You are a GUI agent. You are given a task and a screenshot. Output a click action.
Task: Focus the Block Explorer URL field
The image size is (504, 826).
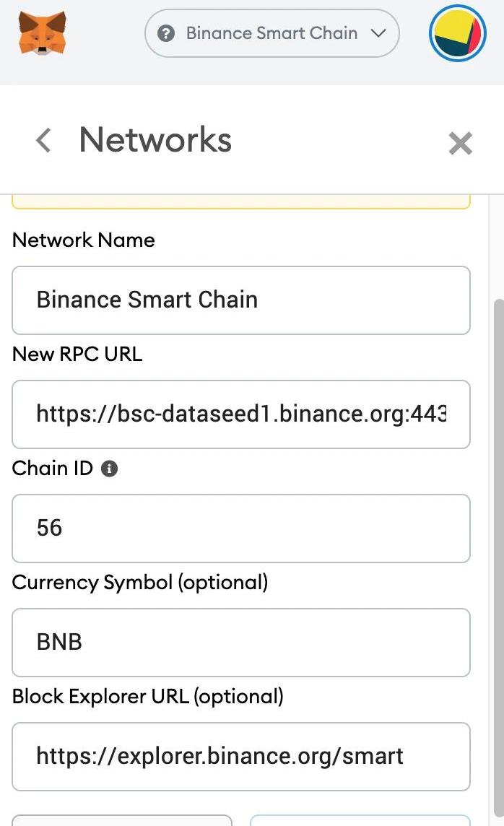pyautogui.click(x=241, y=757)
